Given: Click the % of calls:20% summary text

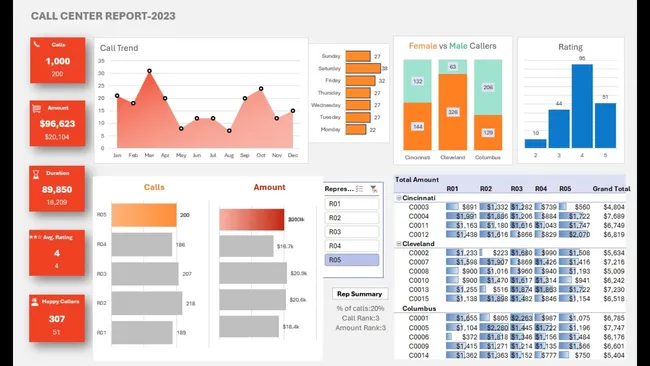Looking at the screenshot, I should (x=360, y=308).
